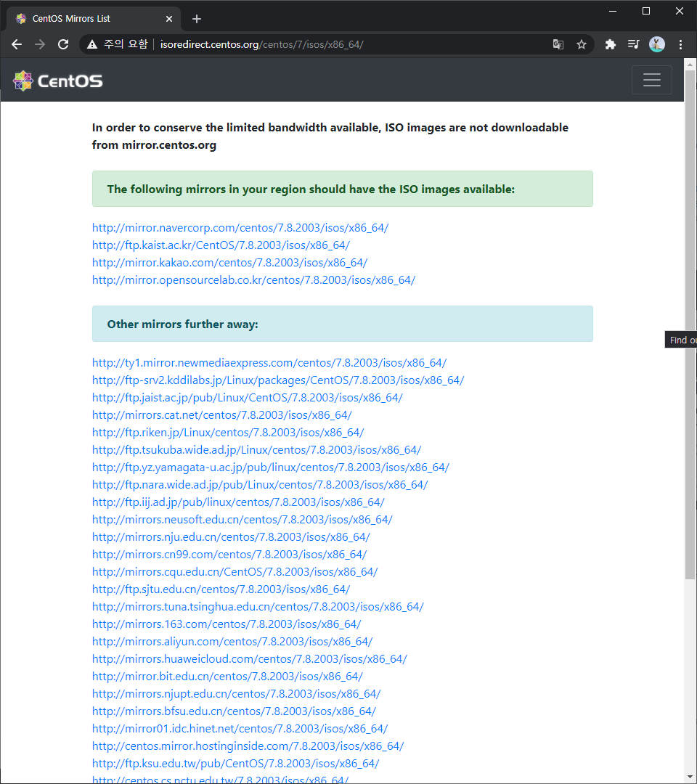Click the not-secure warning triangle icon
This screenshot has height=784, width=697.
click(92, 44)
